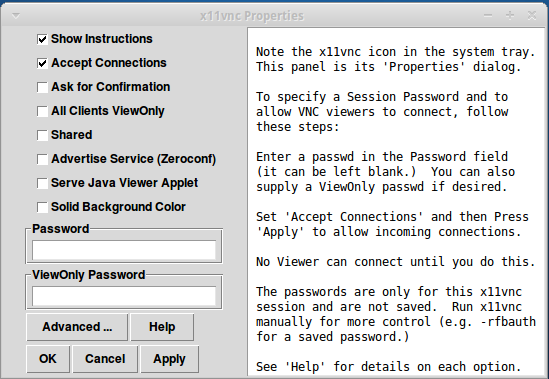Enable Ask for Confirmation
Image resolution: width=549 pixels, height=379 pixels.
click(x=42, y=87)
